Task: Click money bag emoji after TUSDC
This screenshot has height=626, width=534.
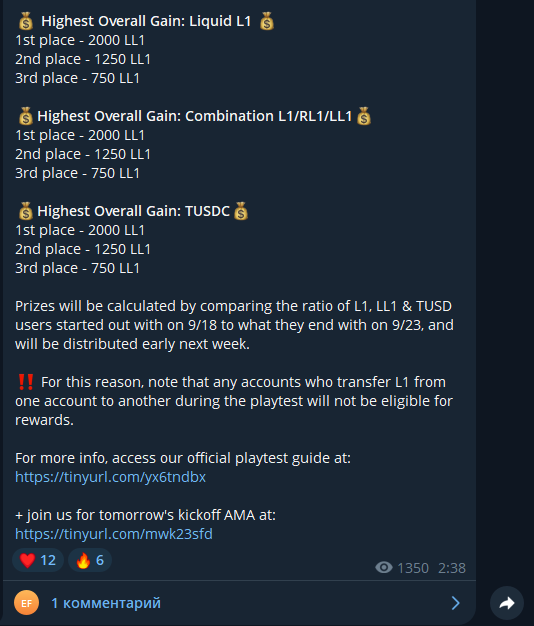Action: (x=241, y=211)
